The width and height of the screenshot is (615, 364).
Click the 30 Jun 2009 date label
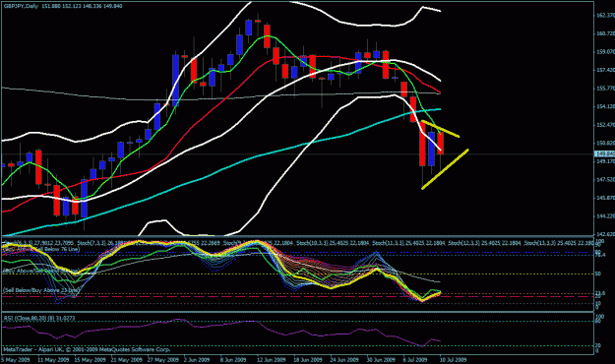tap(381, 359)
